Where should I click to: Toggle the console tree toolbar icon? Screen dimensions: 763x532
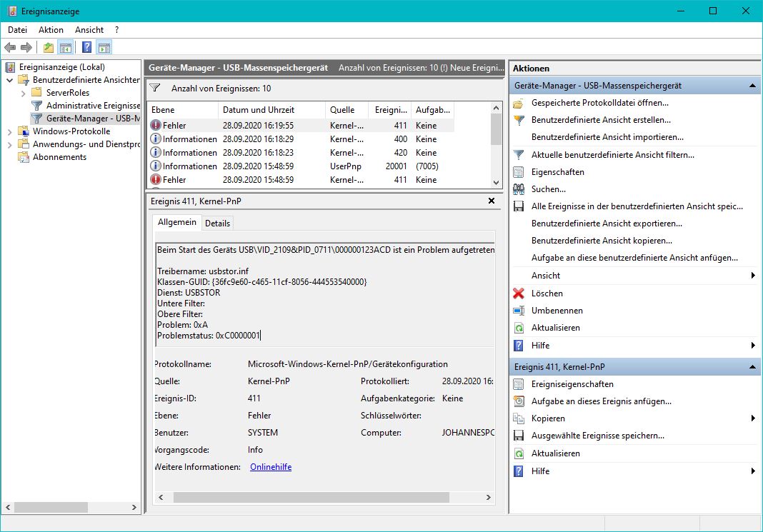pos(65,48)
